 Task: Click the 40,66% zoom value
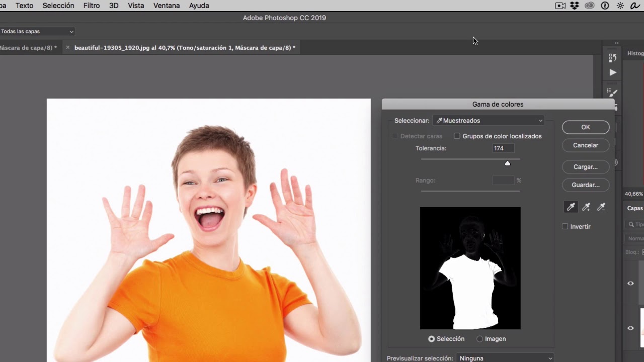click(633, 194)
